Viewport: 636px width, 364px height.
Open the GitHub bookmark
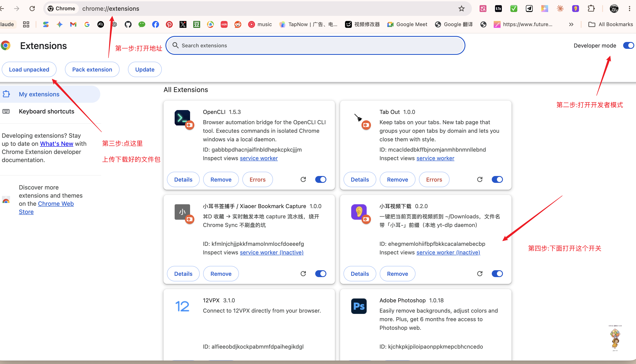[128, 24]
